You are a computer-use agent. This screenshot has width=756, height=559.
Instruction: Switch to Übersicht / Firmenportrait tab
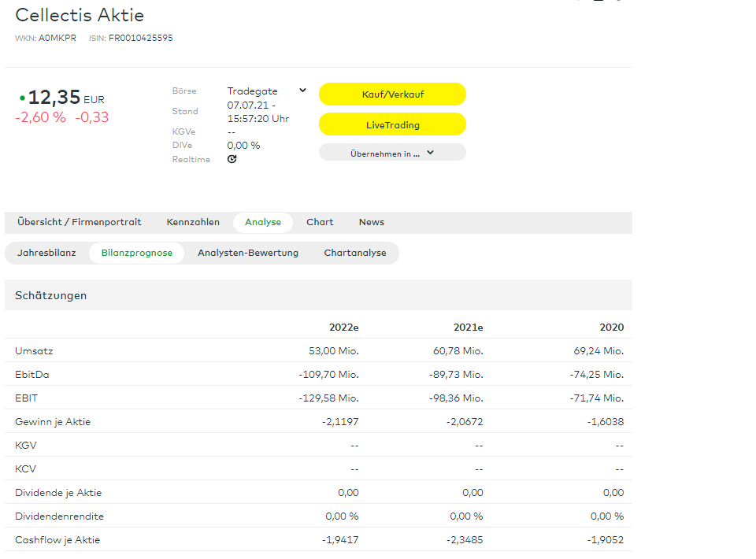pos(80,223)
